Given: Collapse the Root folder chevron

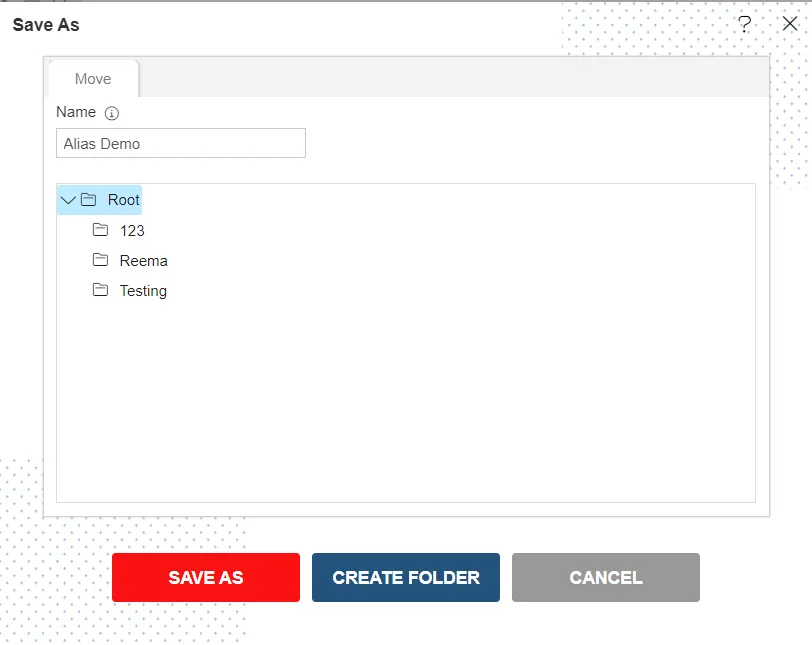Looking at the screenshot, I should (x=68, y=200).
